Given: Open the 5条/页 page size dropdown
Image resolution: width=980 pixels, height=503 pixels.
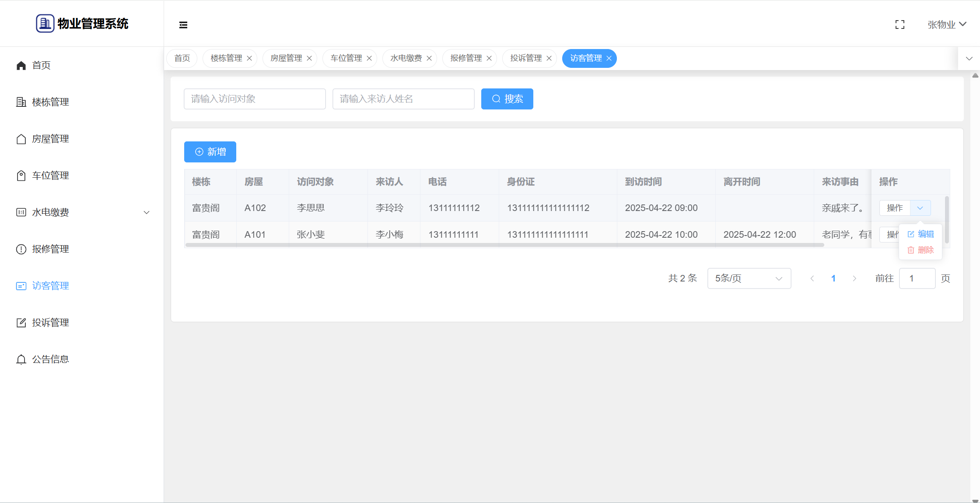Looking at the screenshot, I should [749, 278].
